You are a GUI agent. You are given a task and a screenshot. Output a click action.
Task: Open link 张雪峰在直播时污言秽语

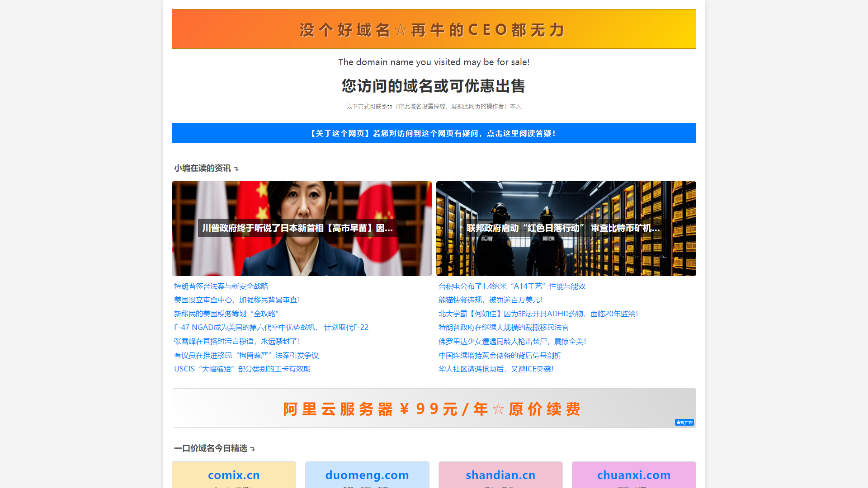(237, 342)
